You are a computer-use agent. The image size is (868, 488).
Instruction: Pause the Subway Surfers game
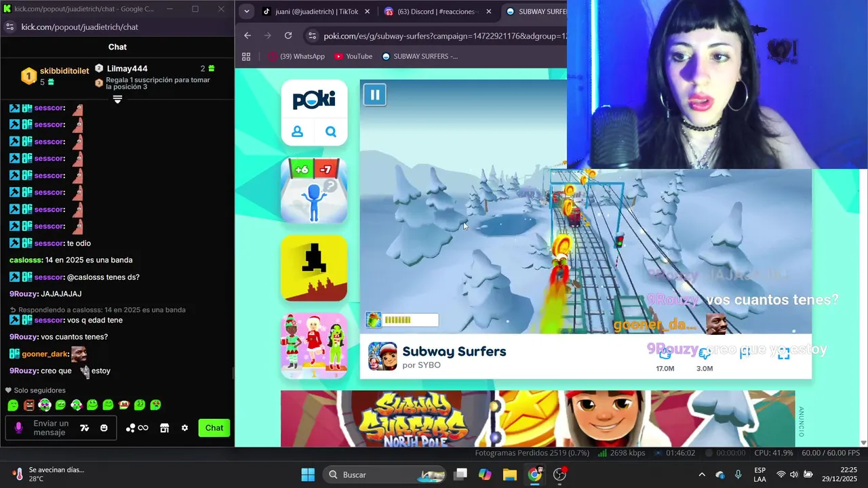[x=374, y=94]
